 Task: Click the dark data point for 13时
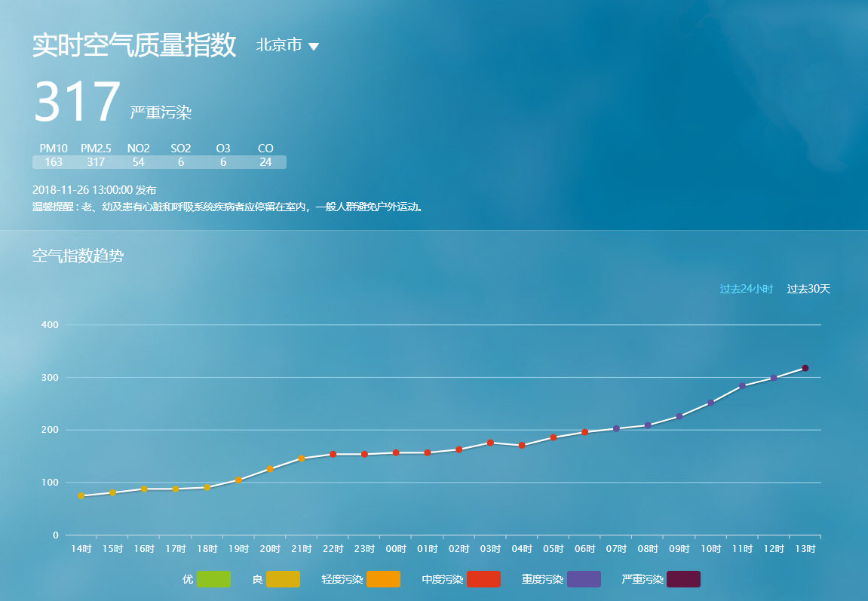point(805,367)
